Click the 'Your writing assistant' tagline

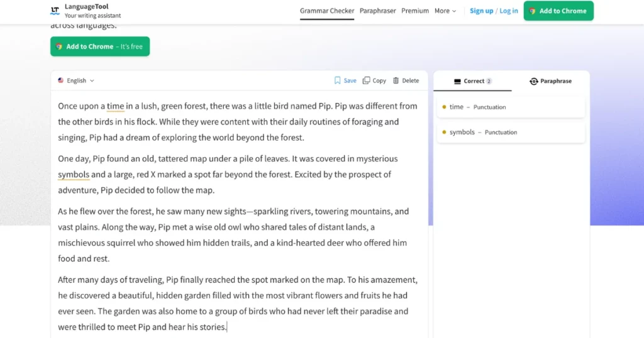93,16
